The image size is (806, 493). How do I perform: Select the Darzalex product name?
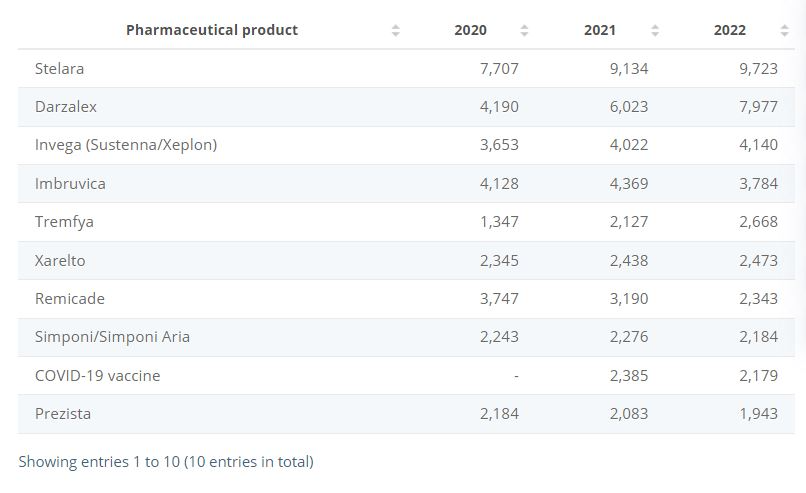pyautogui.click(x=66, y=107)
